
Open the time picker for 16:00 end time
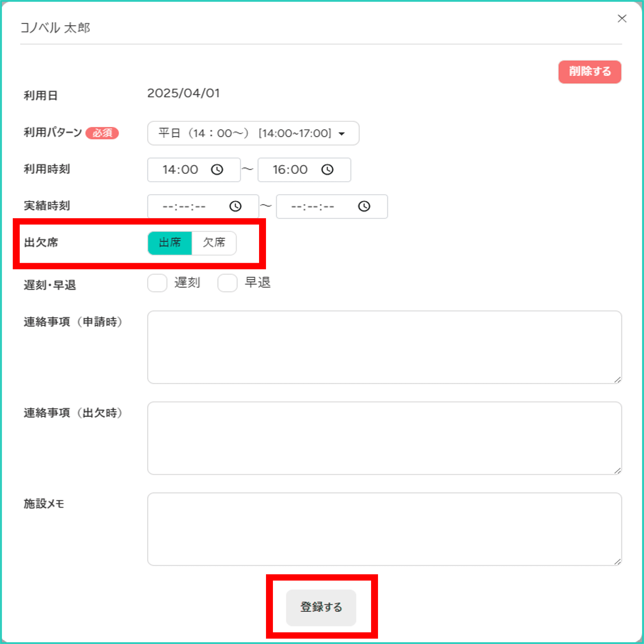click(x=328, y=169)
